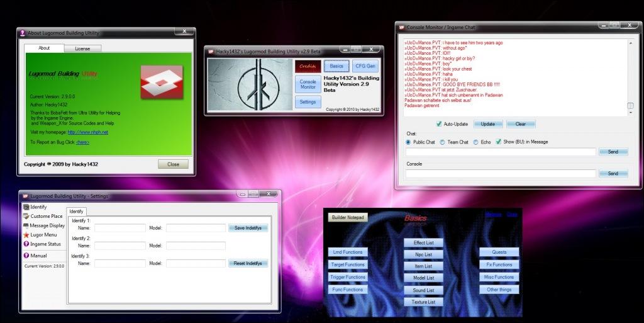Select the Team Chat radio button
Screen dimensions: 644x323
[x=442, y=142]
